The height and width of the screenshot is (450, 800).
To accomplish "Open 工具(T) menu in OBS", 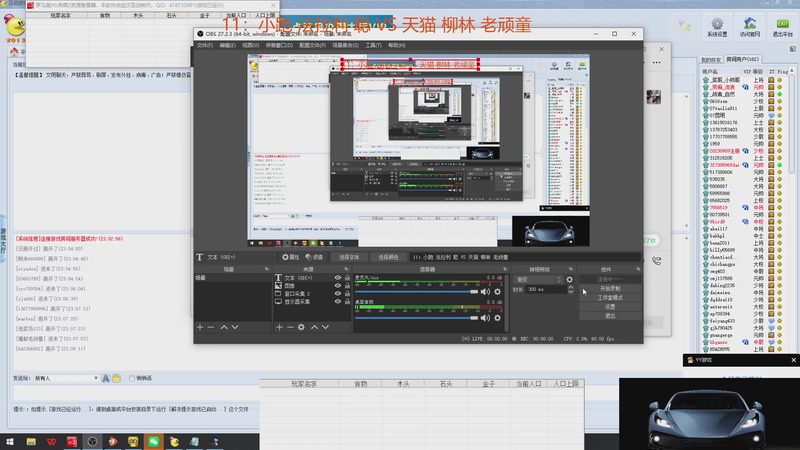I will [x=373, y=45].
